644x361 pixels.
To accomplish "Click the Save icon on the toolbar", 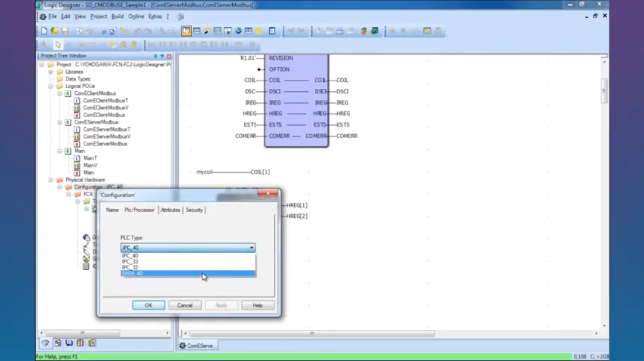I will (65, 31).
